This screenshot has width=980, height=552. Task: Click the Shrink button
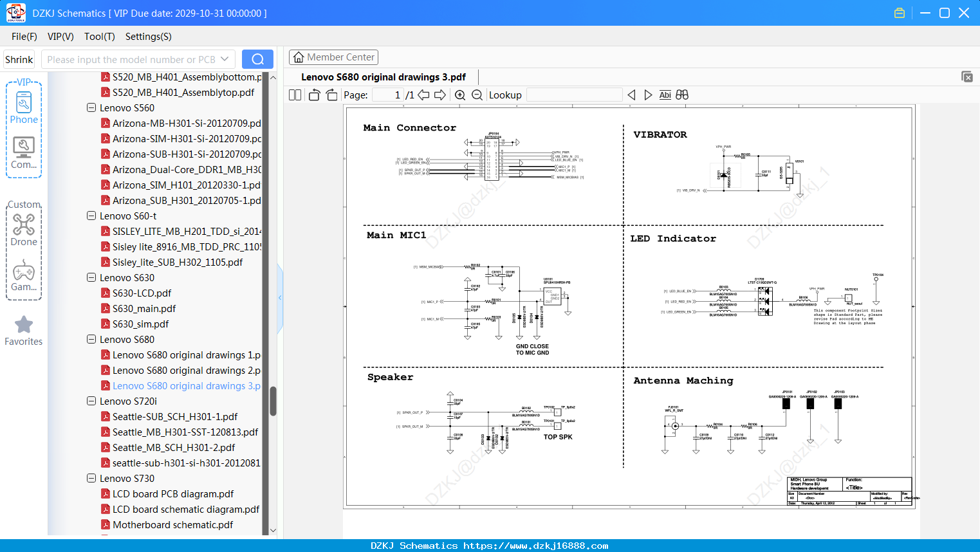[x=19, y=59]
